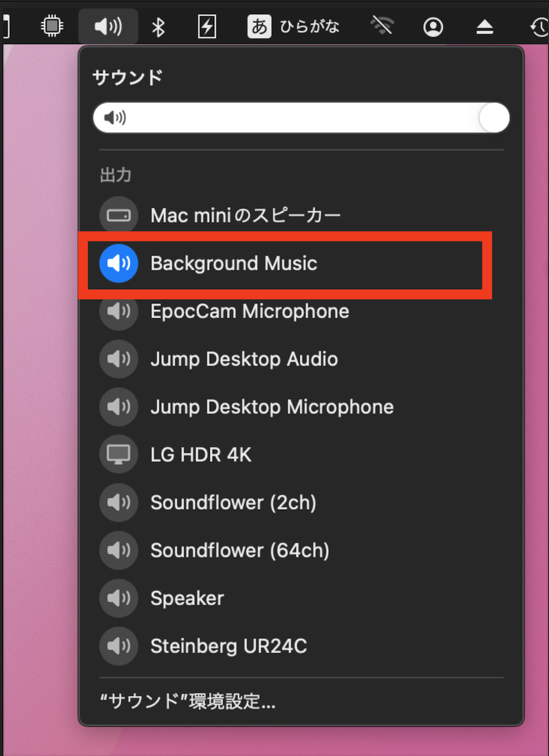The width and height of the screenshot is (549, 756).
Task: Click the eject icon in menu bar
Action: [484, 27]
